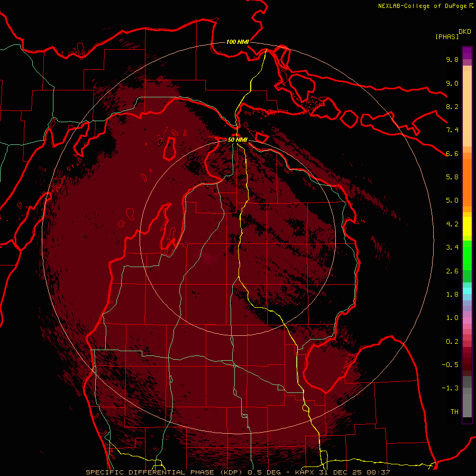Click the 3.4 legend value
This screenshot has width=476, height=476.
tap(452, 248)
